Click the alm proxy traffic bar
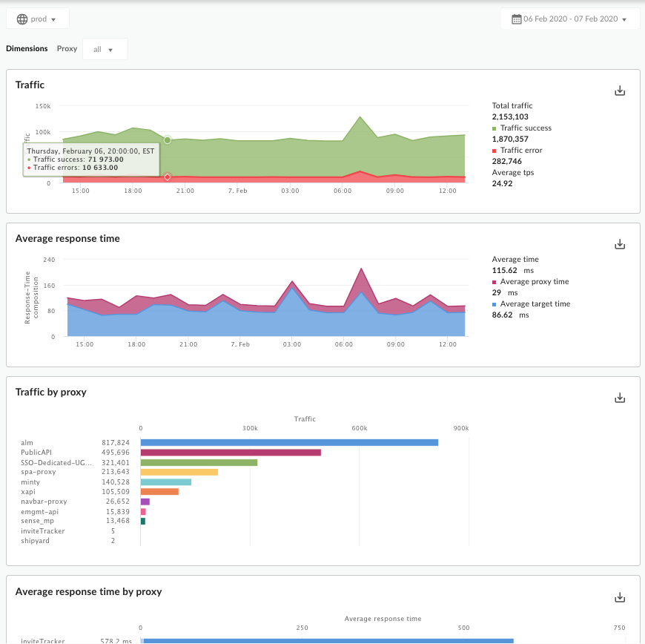The width and height of the screenshot is (645, 644). [x=289, y=443]
